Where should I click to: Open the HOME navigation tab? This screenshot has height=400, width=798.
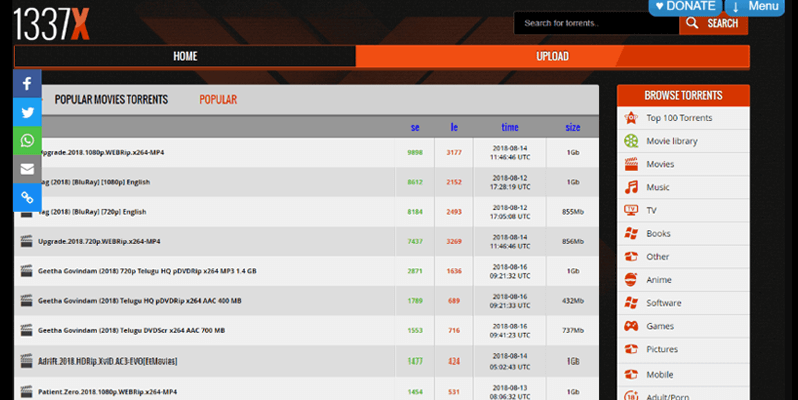point(185,56)
